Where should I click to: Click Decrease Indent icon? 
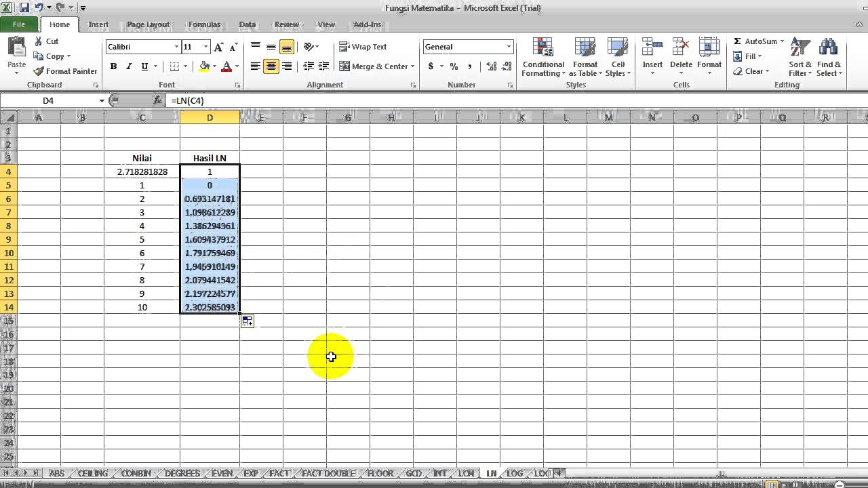[309, 66]
